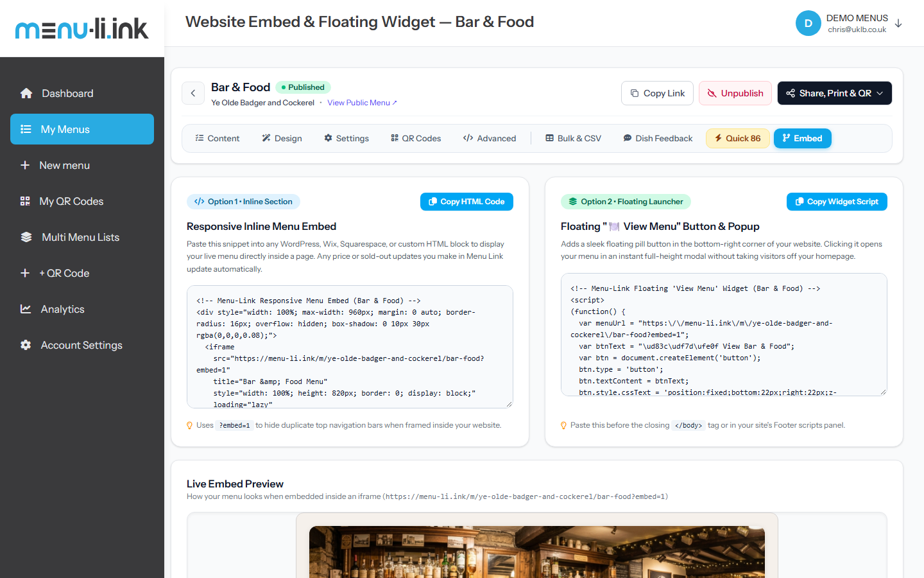Click the My QR Codes grid icon

click(x=25, y=201)
